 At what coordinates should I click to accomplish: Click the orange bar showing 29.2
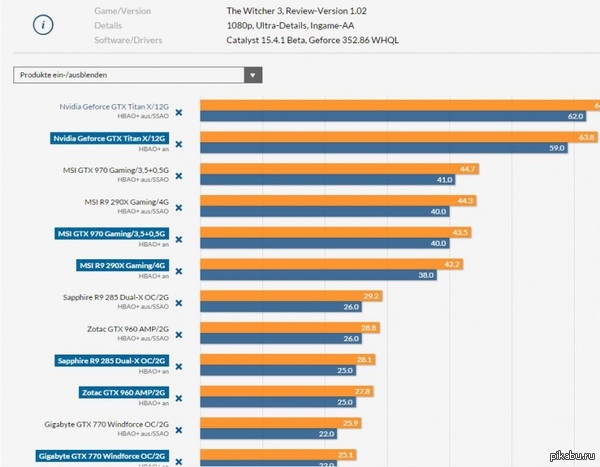(x=291, y=296)
